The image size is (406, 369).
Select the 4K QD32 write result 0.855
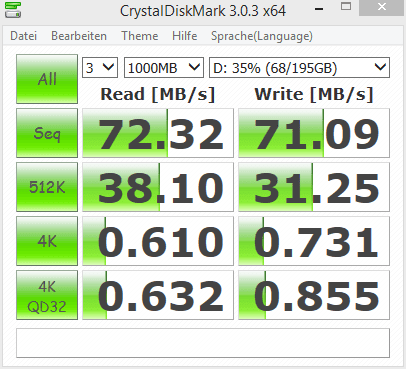coord(314,295)
